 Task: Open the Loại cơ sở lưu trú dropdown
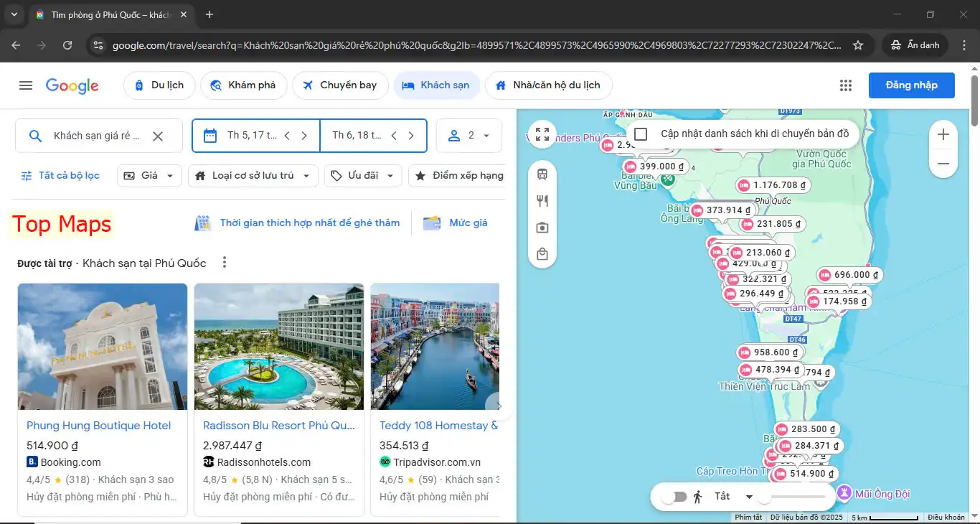[253, 176]
